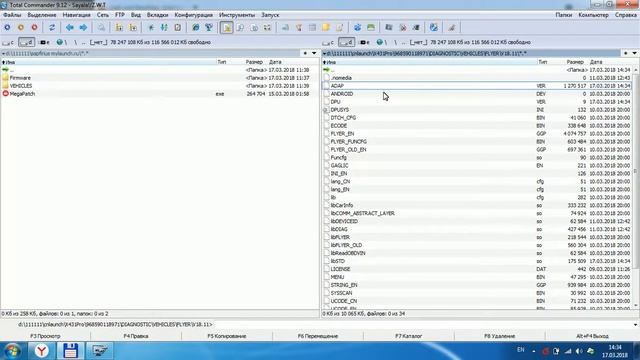
Task: Open the Справка menu
Action: pos(625,15)
